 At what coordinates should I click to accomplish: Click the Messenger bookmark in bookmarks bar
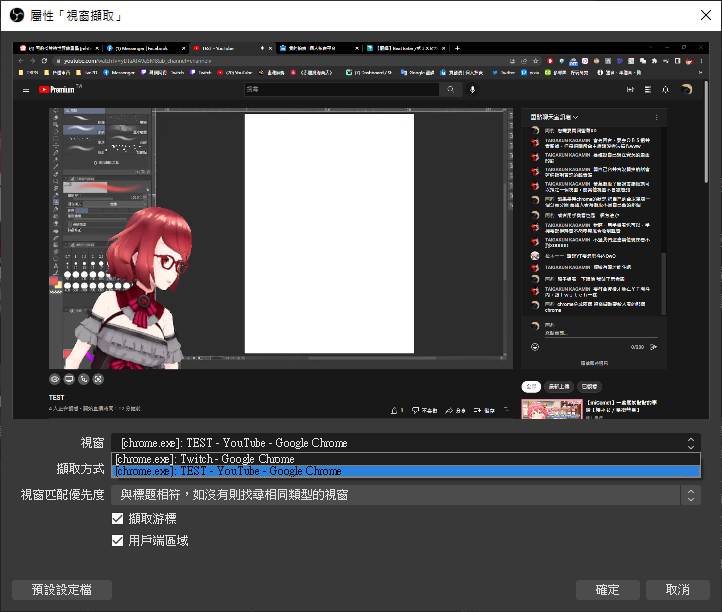pos(119,72)
